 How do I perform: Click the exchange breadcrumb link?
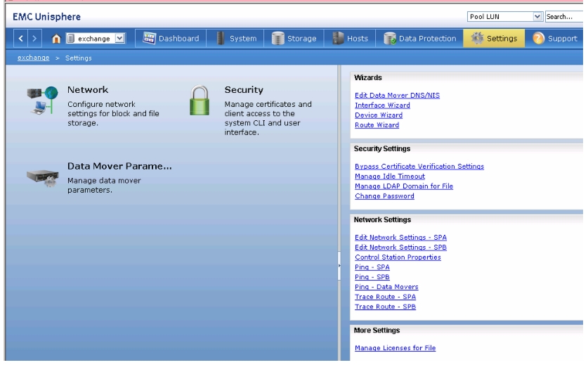tap(34, 58)
